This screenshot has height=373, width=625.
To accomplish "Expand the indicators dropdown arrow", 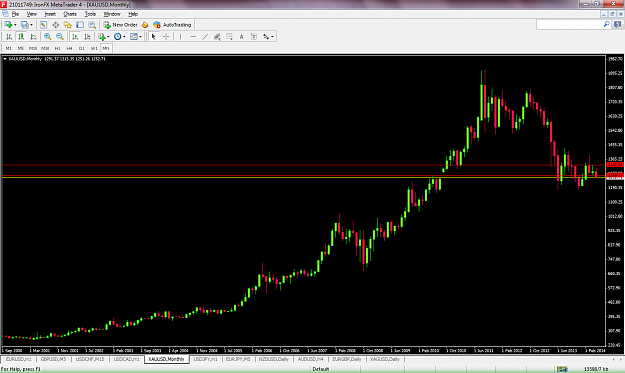I will coord(108,37).
